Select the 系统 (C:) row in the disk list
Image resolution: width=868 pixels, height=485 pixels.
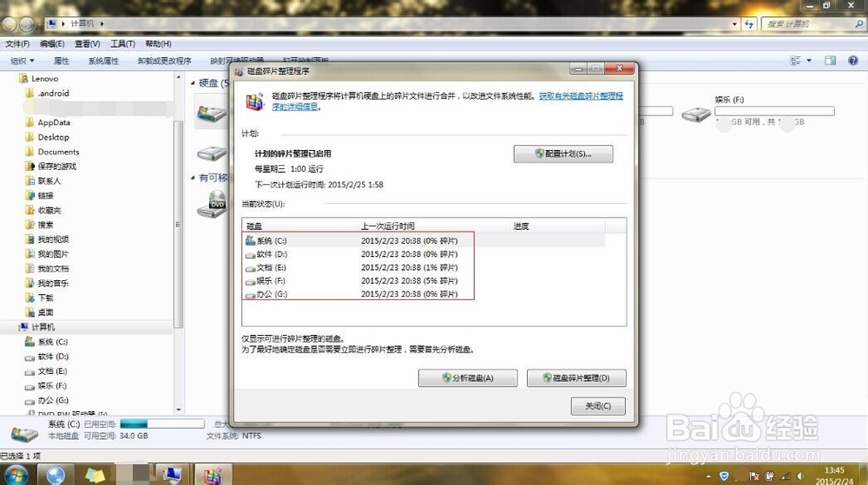(424, 240)
